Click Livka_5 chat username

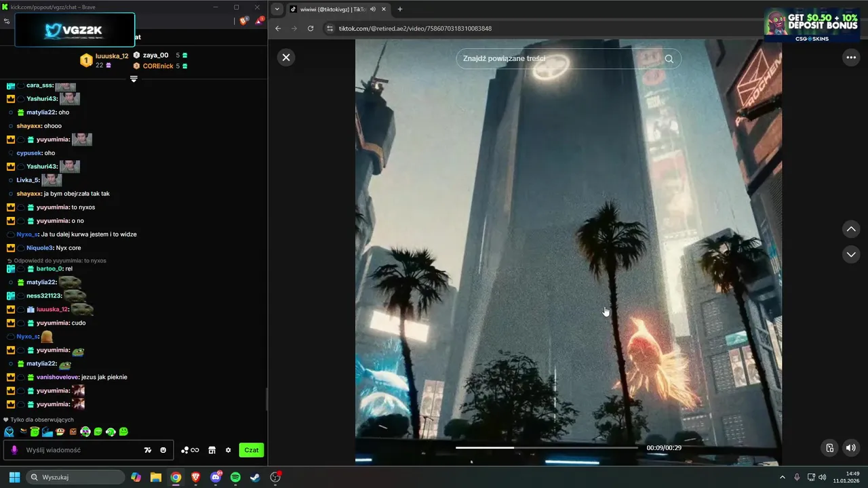tap(28, 180)
